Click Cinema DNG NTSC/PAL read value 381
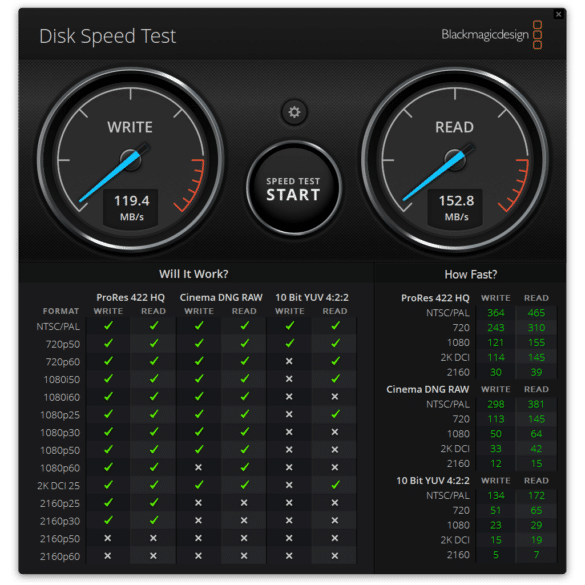Viewport: 585px width, 585px height. pyautogui.click(x=536, y=404)
